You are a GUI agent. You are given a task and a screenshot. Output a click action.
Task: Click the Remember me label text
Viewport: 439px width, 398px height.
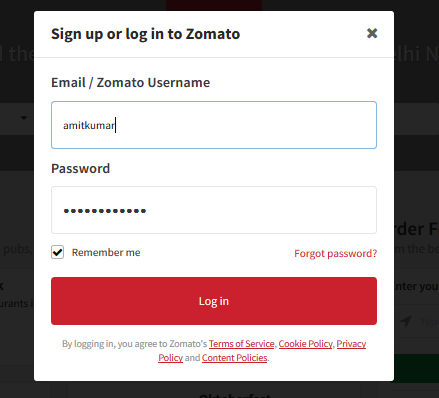pyautogui.click(x=106, y=253)
